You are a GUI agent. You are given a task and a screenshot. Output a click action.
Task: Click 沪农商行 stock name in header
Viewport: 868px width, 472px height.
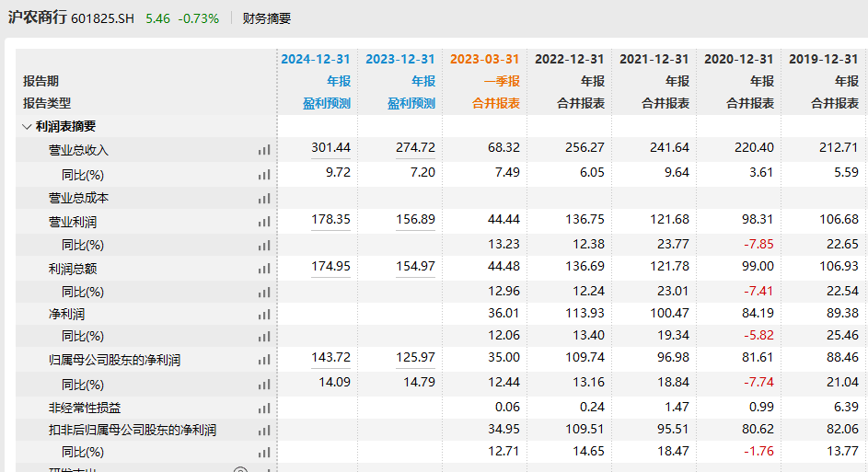point(37,18)
